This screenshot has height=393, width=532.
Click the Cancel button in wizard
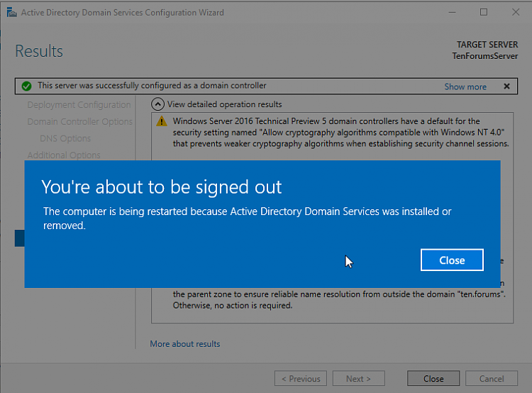492,378
